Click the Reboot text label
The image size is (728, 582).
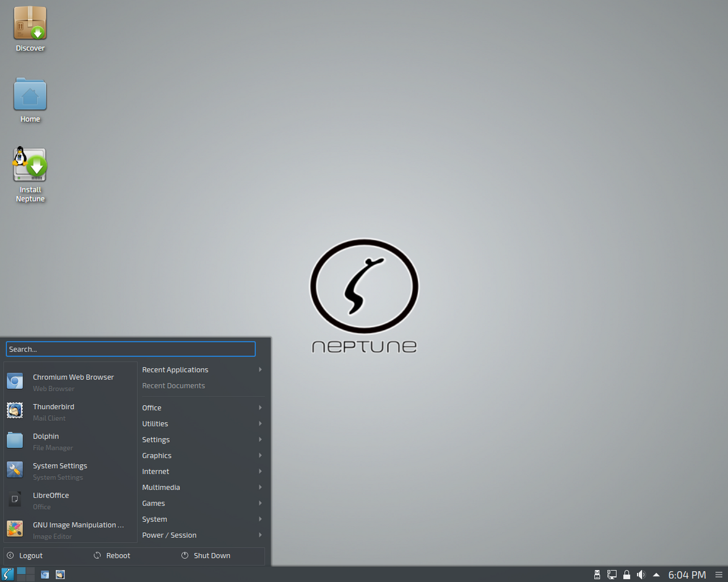point(118,556)
